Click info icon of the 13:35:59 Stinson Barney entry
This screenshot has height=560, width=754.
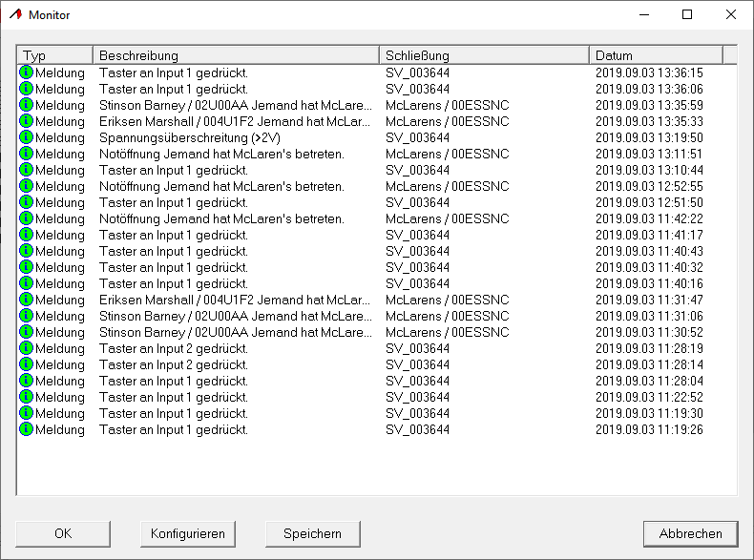pyautogui.click(x=26, y=105)
